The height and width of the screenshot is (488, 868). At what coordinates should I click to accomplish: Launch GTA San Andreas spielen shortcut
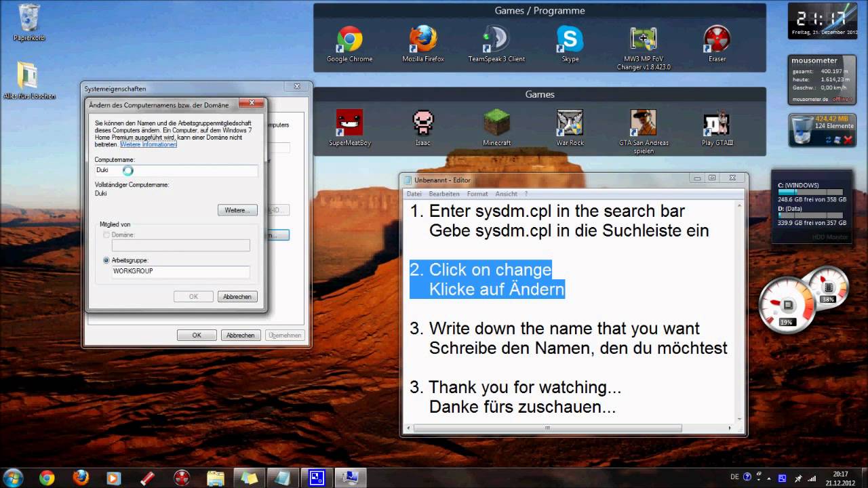point(643,131)
